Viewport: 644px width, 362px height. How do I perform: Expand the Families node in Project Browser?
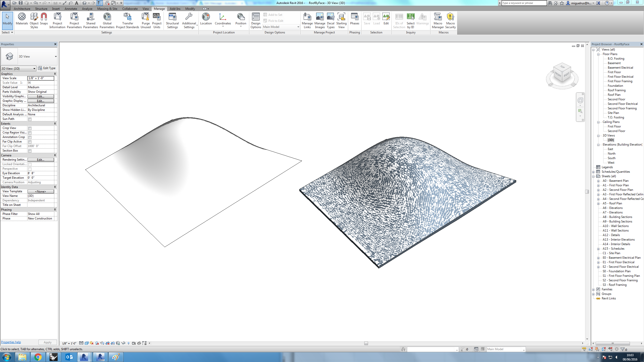click(x=594, y=290)
